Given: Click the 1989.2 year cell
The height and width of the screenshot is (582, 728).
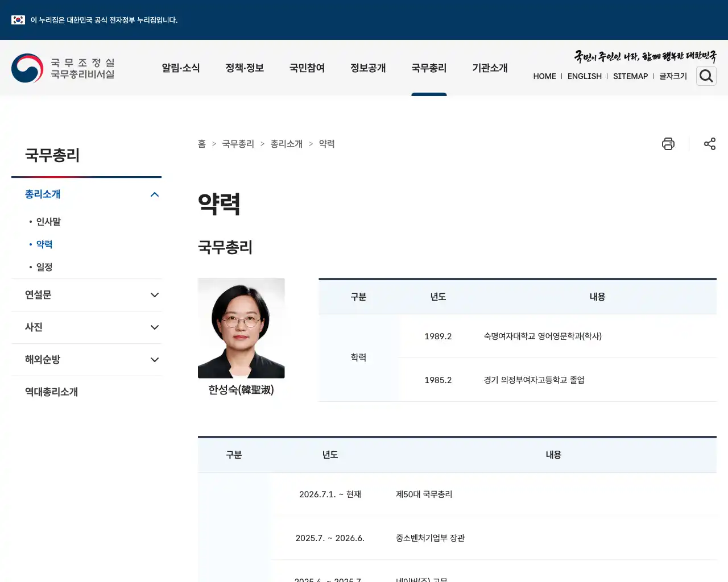Looking at the screenshot, I should [x=438, y=336].
